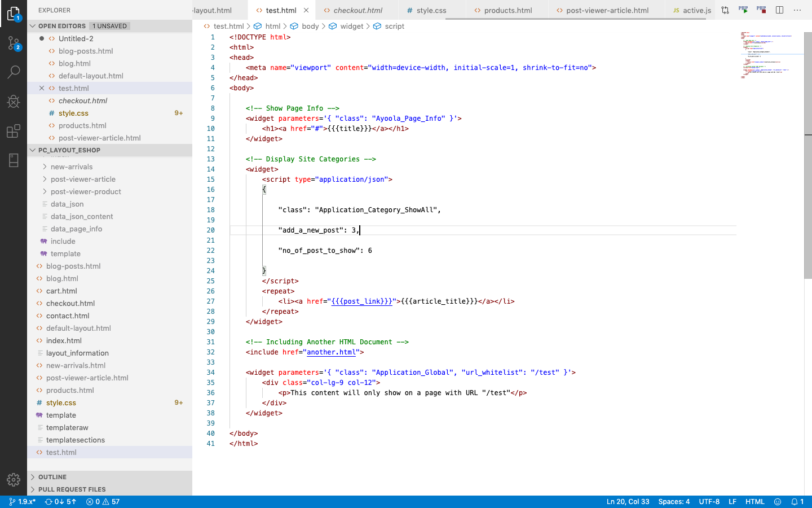Switch to the products.html tab
This screenshot has width=812, height=508.
point(508,10)
